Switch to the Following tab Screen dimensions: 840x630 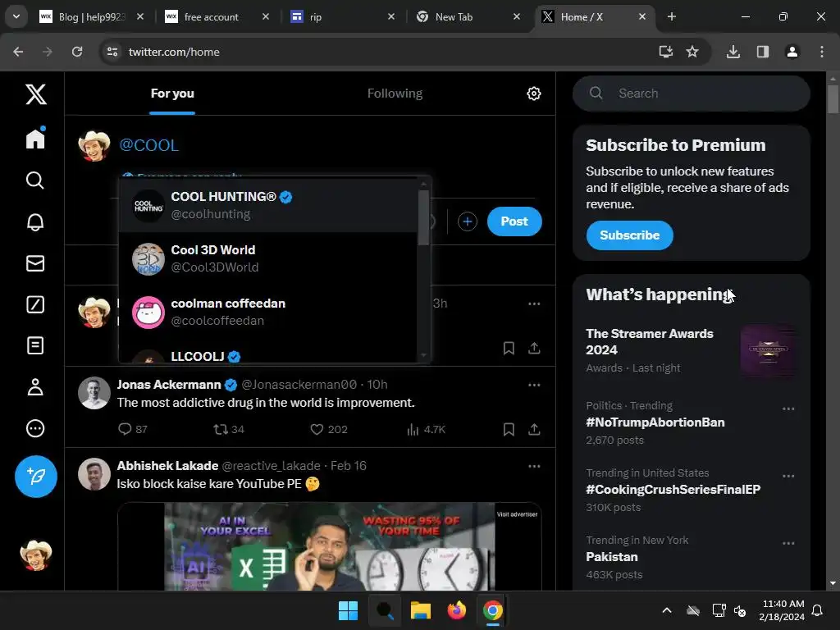tap(395, 94)
